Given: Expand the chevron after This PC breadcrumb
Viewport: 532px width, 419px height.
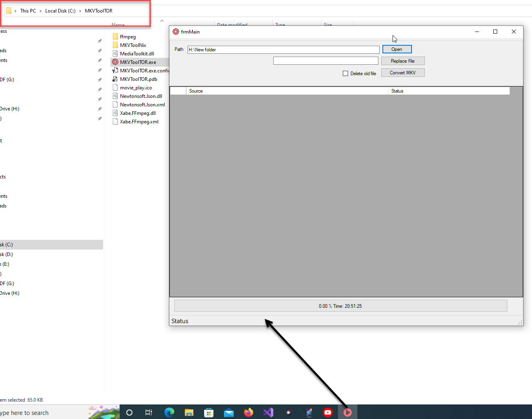Looking at the screenshot, I should [x=40, y=11].
